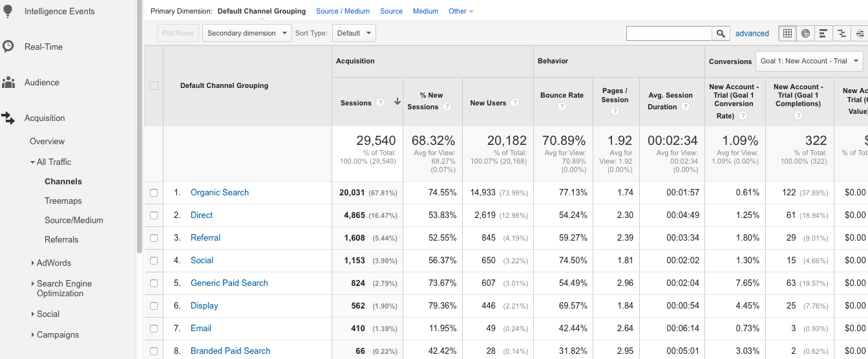Switch to the Percentage pie chart view
The width and height of the screenshot is (868, 359).
[x=805, y=34]
